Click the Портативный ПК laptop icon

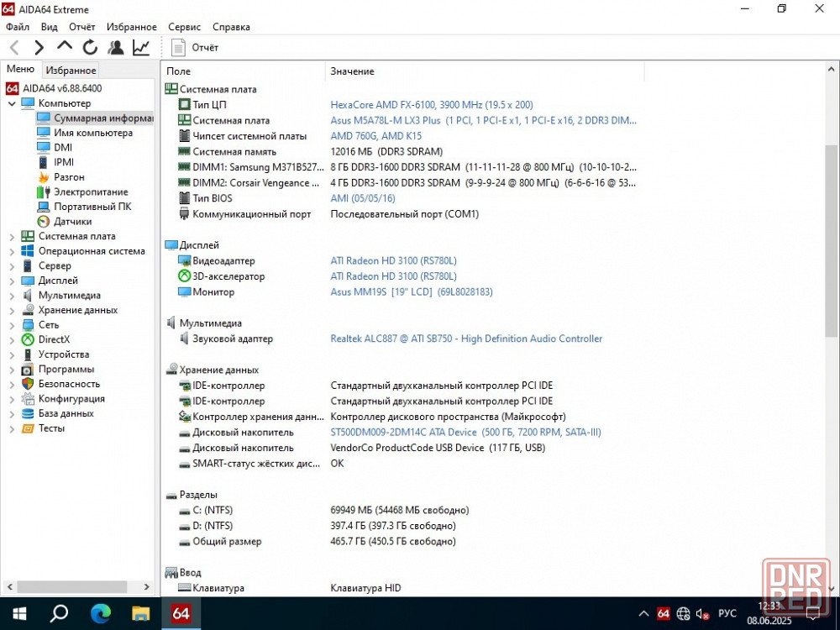(44, 207)
